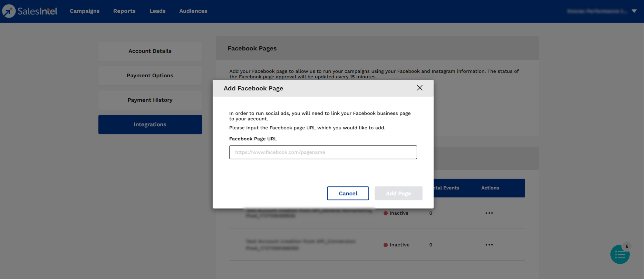Viewport: 644px width, 279px height.
Task: Click the Add Page button
Action: [x=398, y=193]
